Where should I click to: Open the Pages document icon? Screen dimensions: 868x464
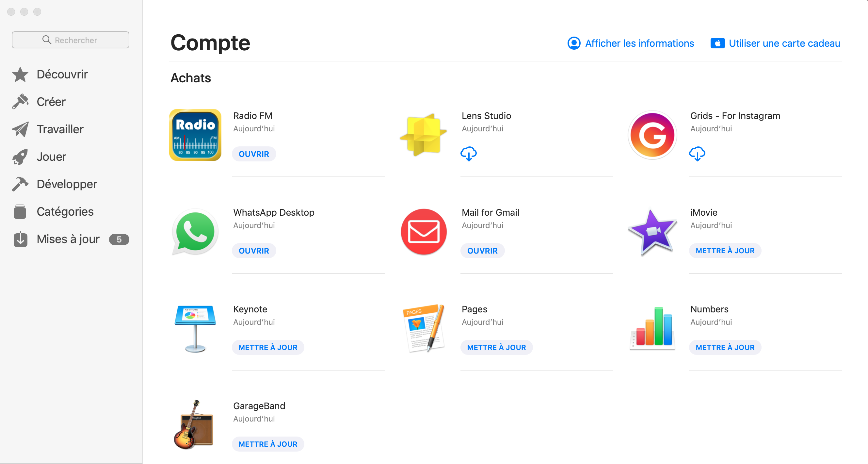point(424,328)
